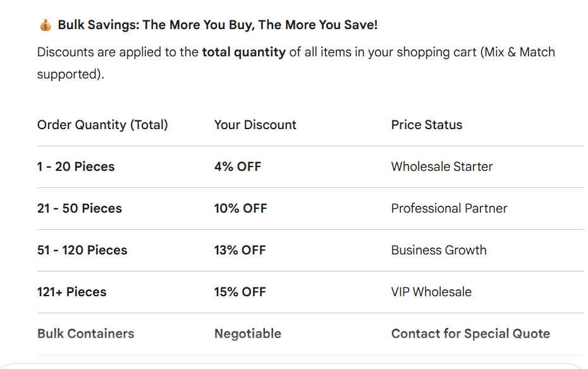588x369 pixels.
Task: Click the 10% OFF discount cell
Action: pos(240,208)
